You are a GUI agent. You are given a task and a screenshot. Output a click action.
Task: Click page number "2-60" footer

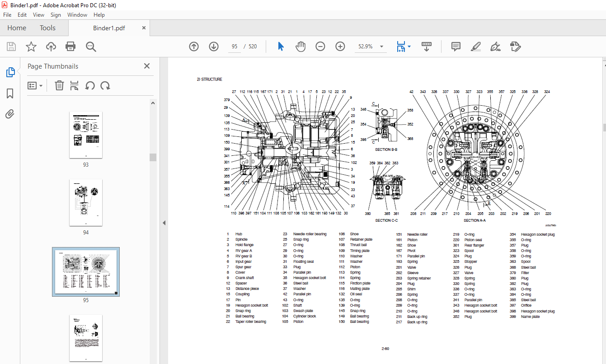pos(385,349)
